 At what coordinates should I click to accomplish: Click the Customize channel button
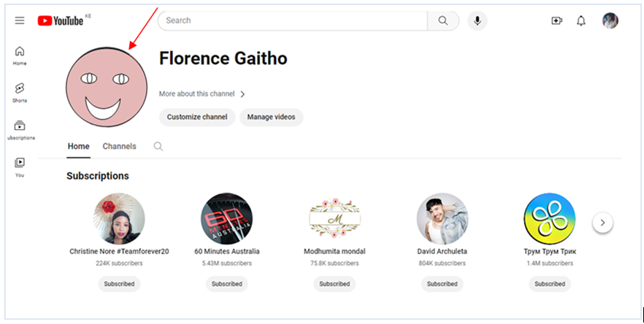pyautogui.click(x=196, y=117)
